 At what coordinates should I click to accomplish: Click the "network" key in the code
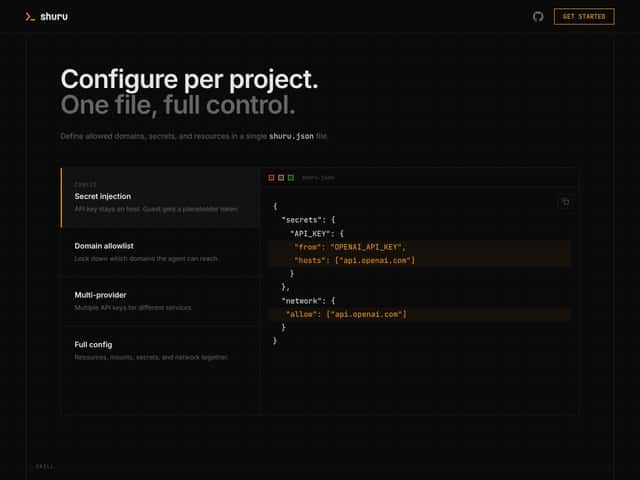click(x=300, y=301)
